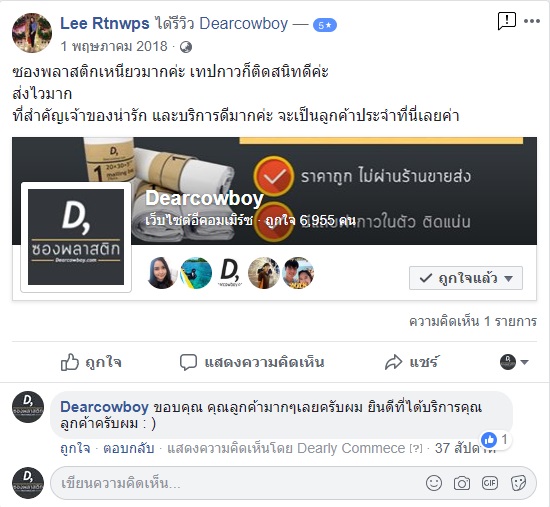Attach a photo with camera icon
The height and width of the screenshot is (507, 550).
(462, 483)
